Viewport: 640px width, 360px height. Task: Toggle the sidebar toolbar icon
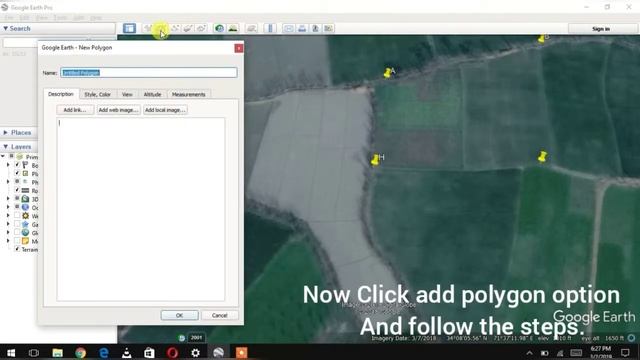[129, 28]
